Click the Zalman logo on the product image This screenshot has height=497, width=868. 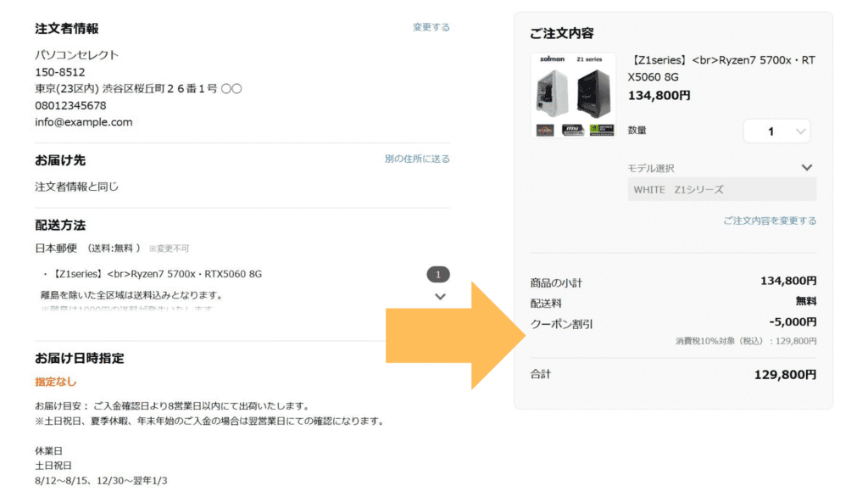click(x=552, y=59)
